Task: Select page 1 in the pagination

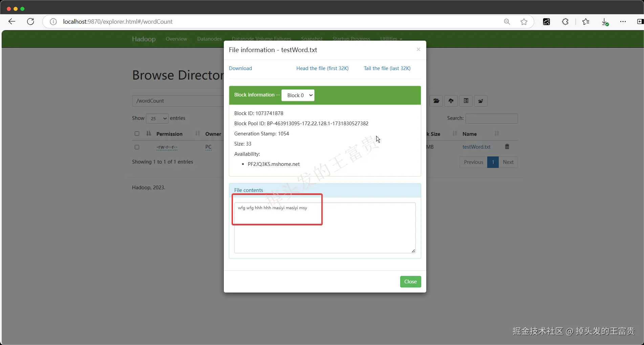Action: (x=493, y=162)
